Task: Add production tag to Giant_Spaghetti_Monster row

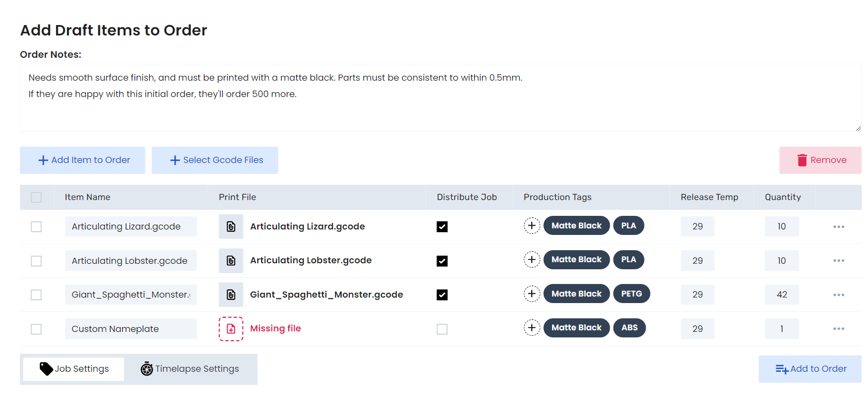Action: (x=532, y=294)
